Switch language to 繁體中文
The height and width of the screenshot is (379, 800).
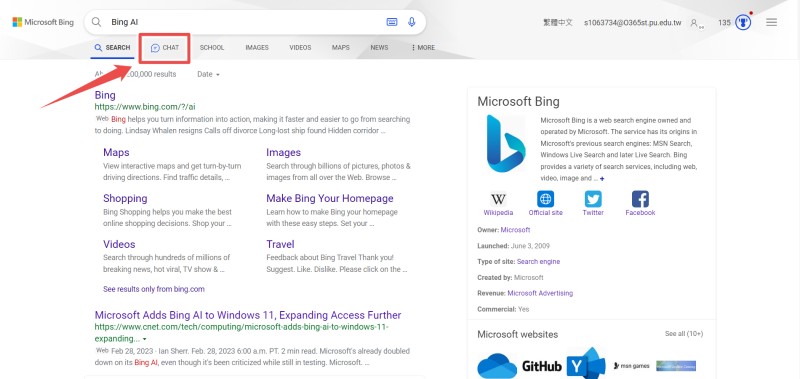558,22
